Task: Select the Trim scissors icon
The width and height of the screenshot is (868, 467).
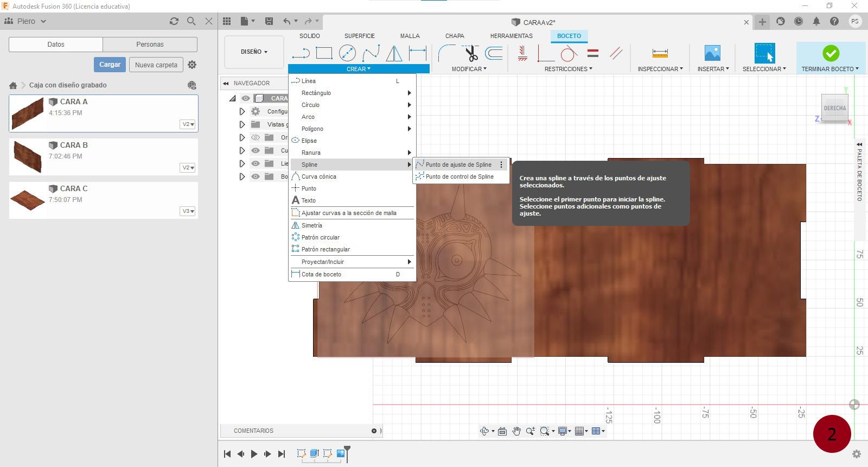Action: (471, 53)
